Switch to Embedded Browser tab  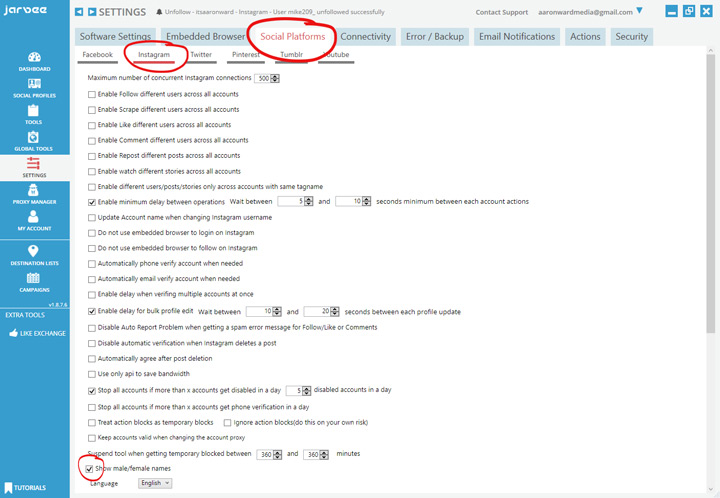[x=205, y=37]
